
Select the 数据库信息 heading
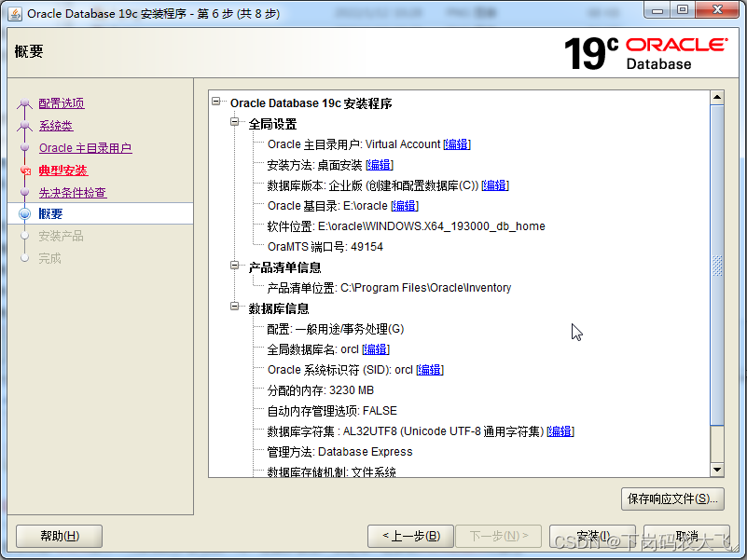coord(278,308)
